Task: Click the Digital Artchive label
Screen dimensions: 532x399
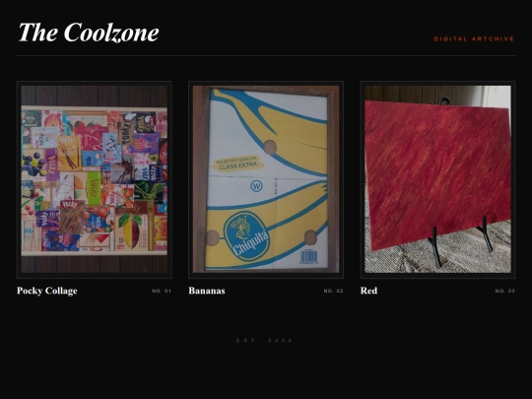Action: tap(474, 39)
